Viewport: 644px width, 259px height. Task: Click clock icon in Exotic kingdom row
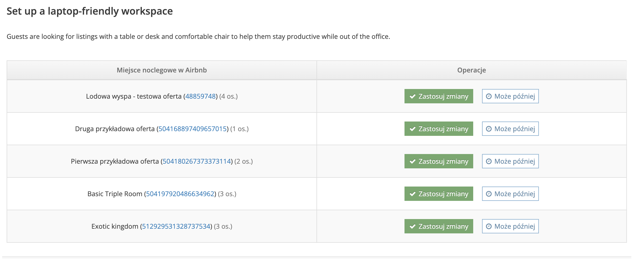489,226
